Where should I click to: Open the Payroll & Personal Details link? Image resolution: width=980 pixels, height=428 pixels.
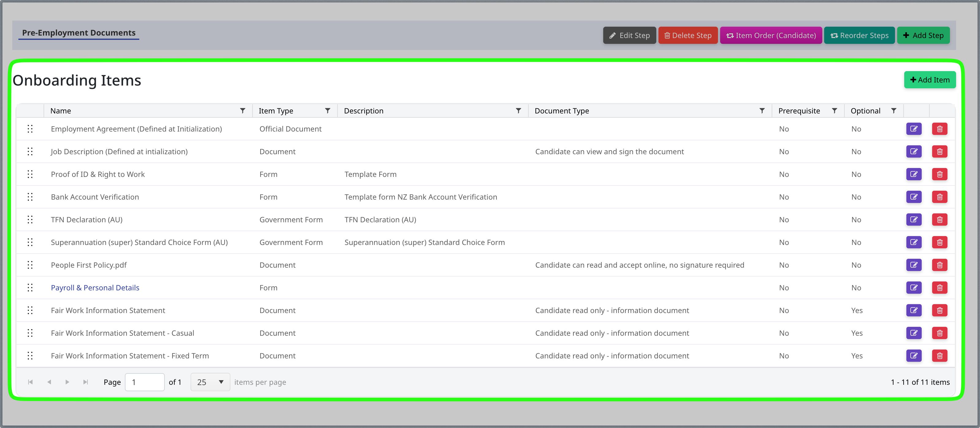click(95, 288)
